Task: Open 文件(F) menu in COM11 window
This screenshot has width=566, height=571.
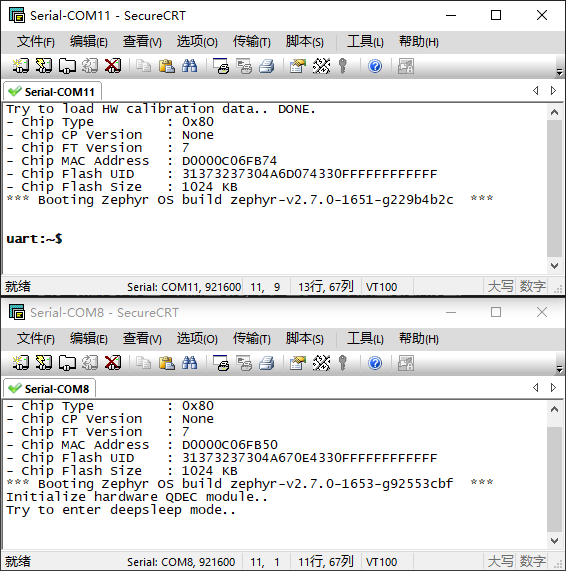Action: 35,42
